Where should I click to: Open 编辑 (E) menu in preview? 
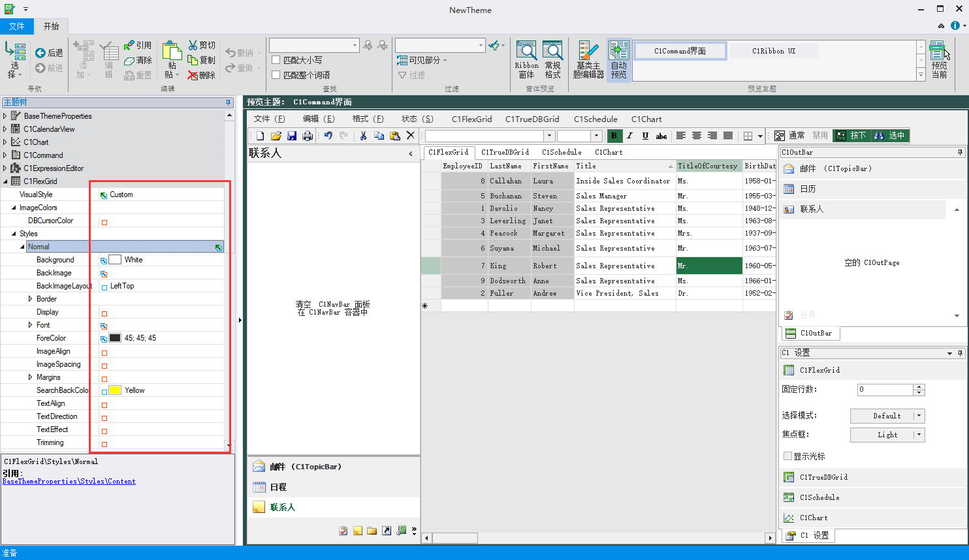319,119
